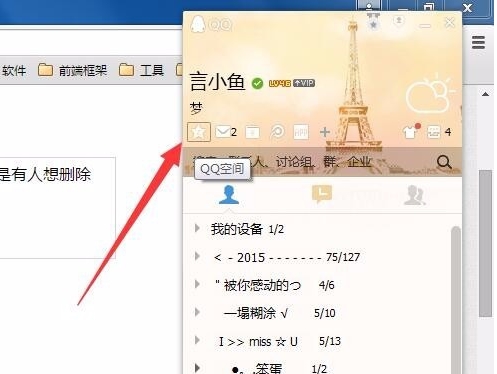
Task: Click the browser user profile icon in title bar
Action: tap(369, 6)
